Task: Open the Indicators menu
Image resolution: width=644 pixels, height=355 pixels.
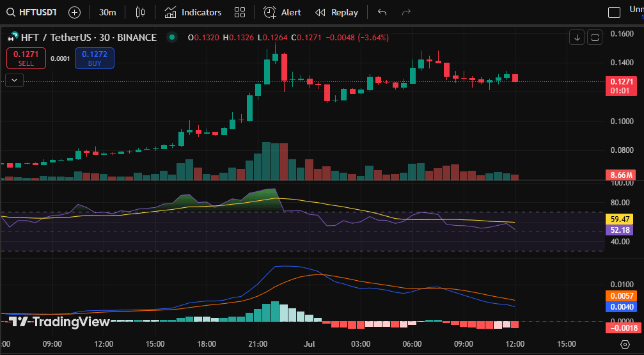Action: [x=192, y=12]
